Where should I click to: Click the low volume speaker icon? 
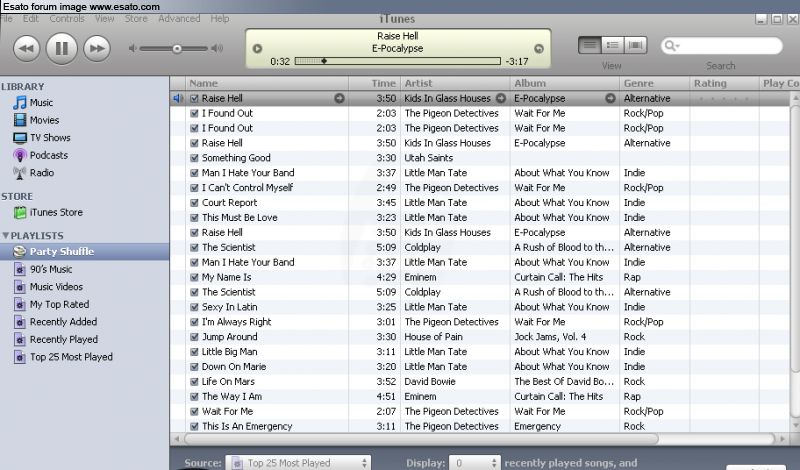click(x=133, y=48)
